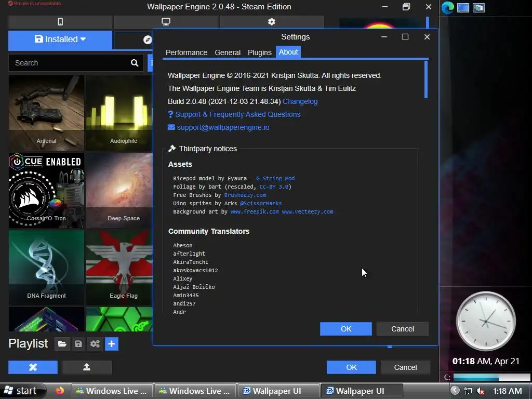Switch to the Performance tab
This screenshot has height=399, width=532.
click(x=187, y=52)
